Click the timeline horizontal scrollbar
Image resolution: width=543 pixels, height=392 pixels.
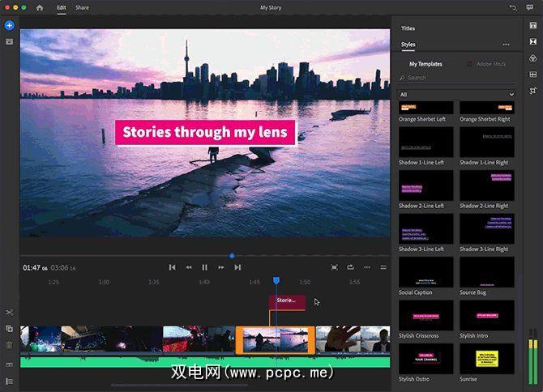coord(180,385)
